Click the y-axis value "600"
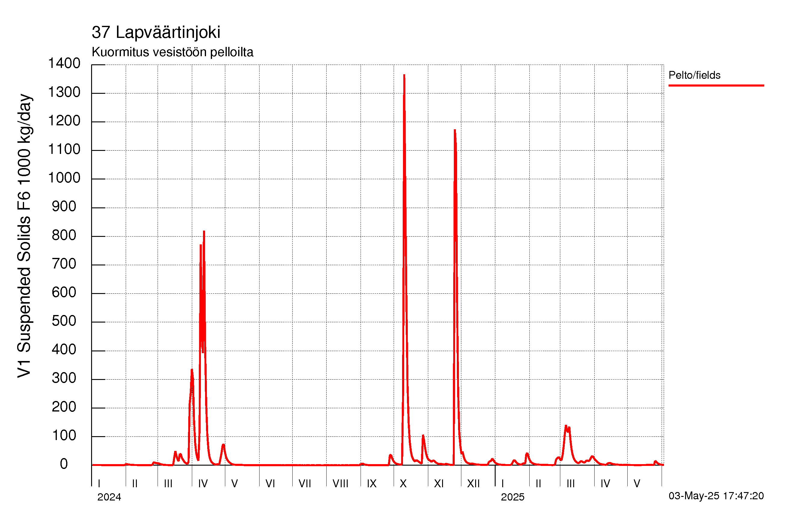The image size is (812, 511). click(x=64, y=292)
